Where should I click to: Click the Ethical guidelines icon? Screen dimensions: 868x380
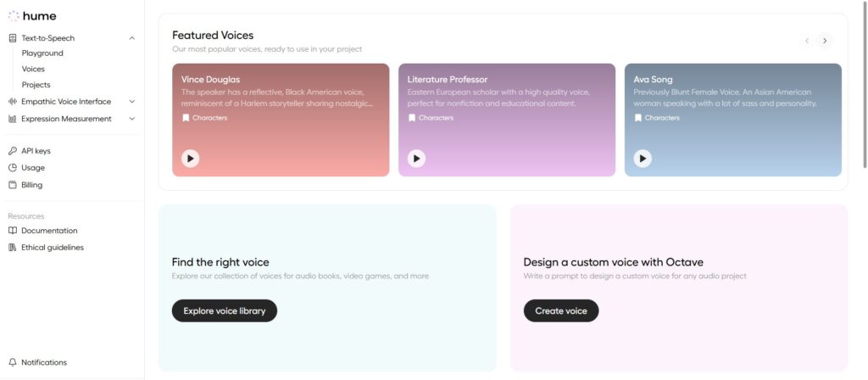point(13,248)
